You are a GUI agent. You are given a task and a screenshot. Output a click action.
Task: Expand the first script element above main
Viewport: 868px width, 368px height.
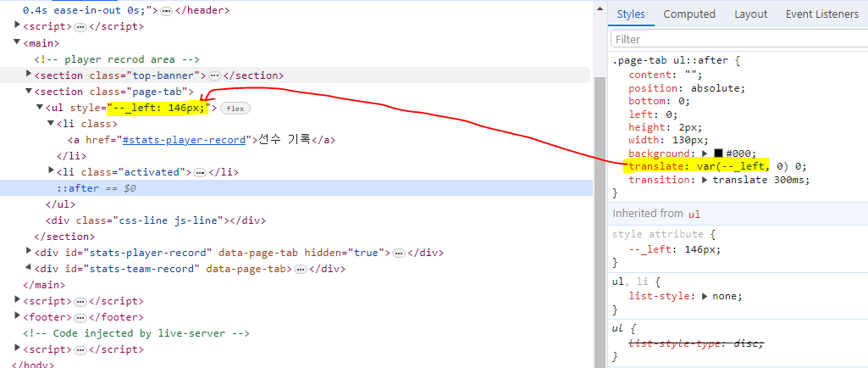pyautogui.click(x=18, y=25)
